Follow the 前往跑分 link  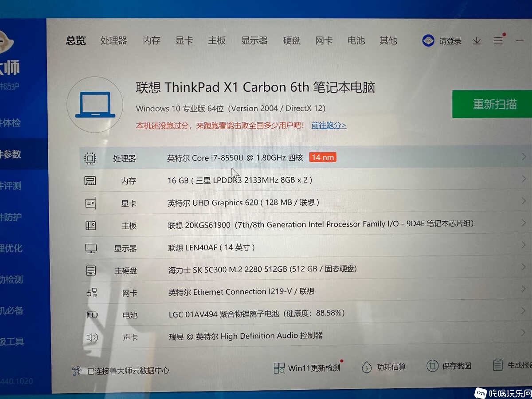pyautogui.click(x=329, y=125)
